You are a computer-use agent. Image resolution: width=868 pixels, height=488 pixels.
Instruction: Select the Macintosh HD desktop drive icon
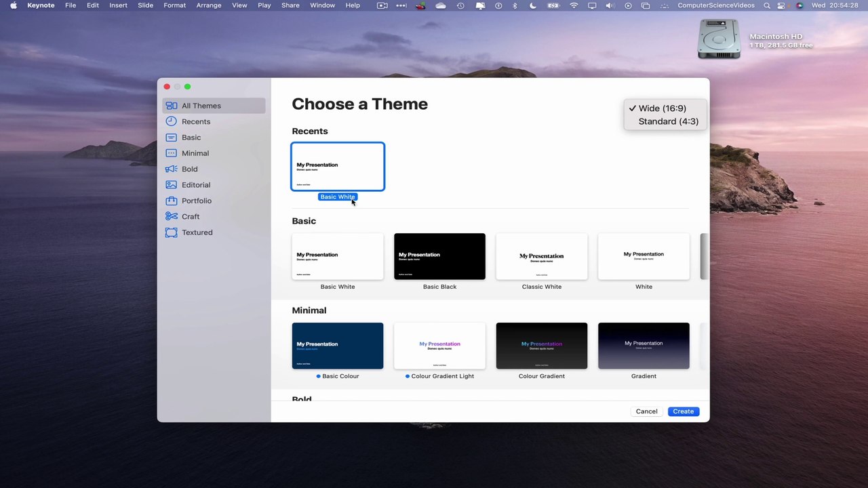719,39
